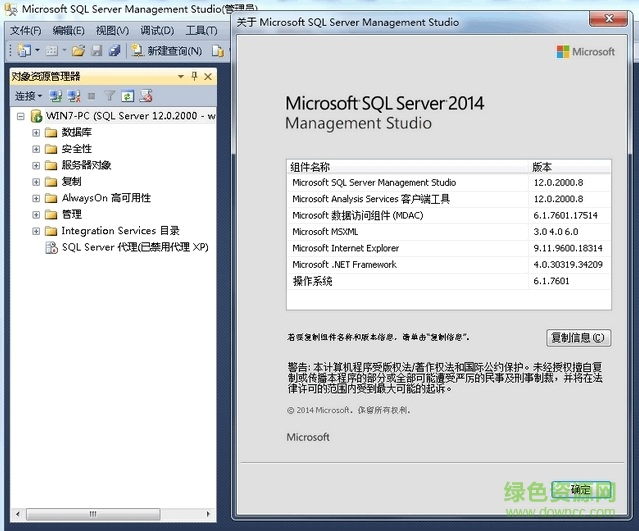Select the Microsoft MSXML row in component list

(x=324, y=232)
